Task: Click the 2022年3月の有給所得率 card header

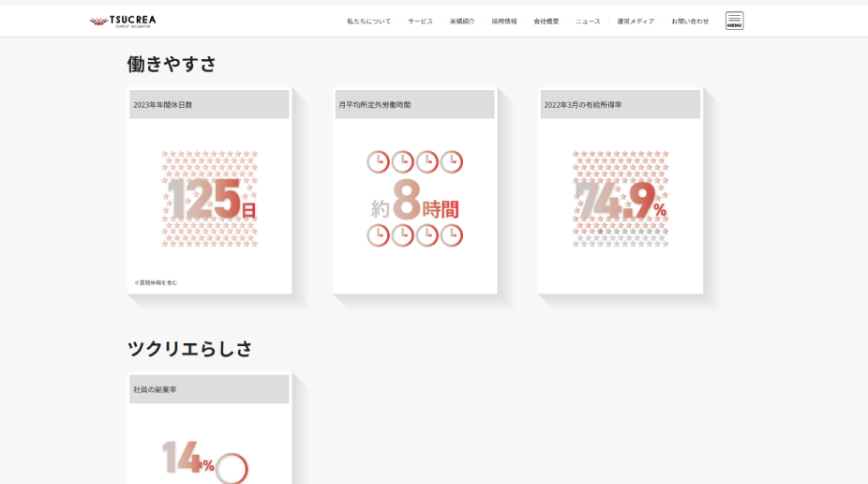Action: (620, 105)
